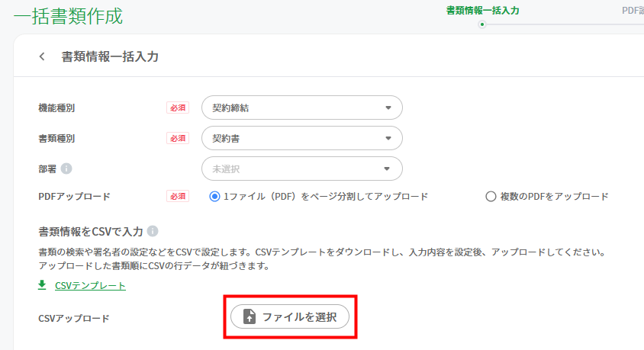Click the 書類情報一括入力 progress step
This screenshot has width=644, height=350.
(482, 11)
